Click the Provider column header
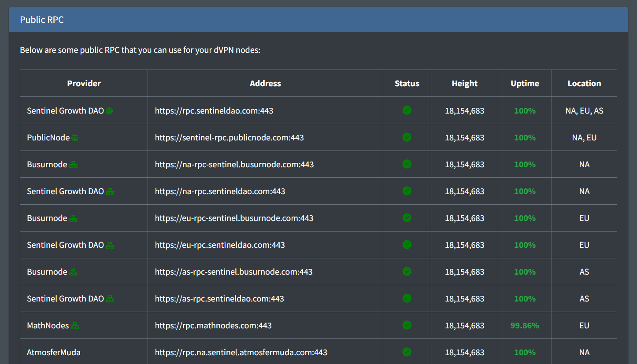Screen dimensions: 637x364 84,84
